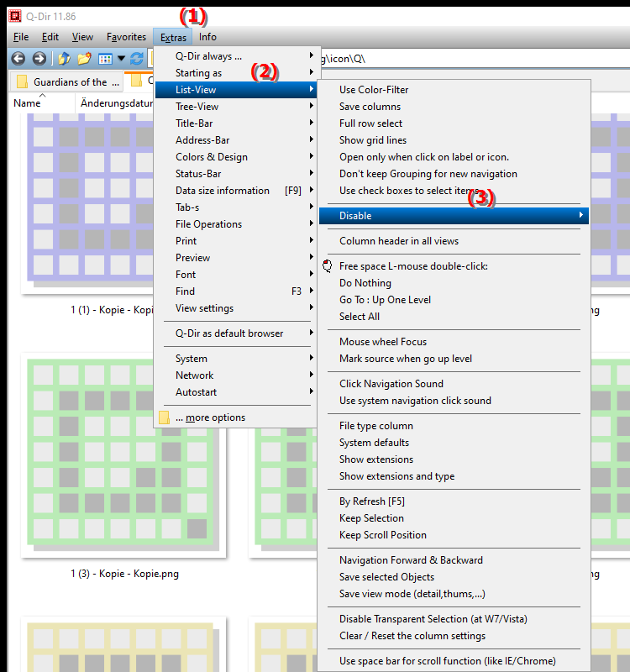Open the Info menu

point(207,37)
